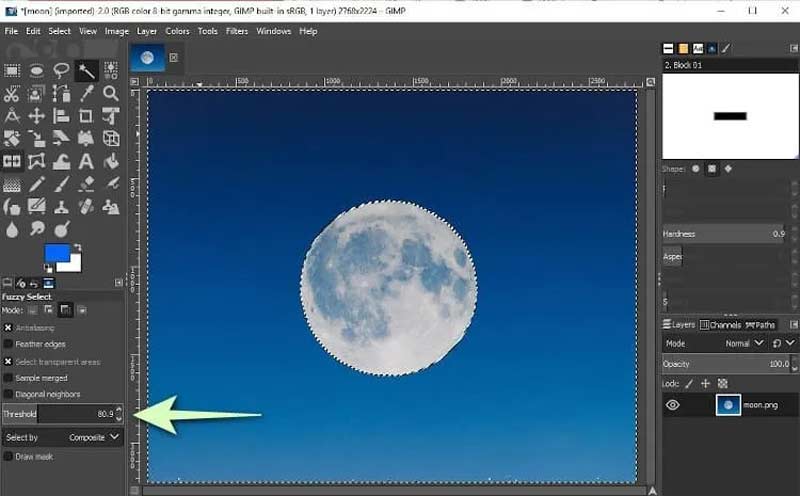The image size is (800, 496).
Task: Enable the Feather edges checkbox
Action: tap(9, 344)
